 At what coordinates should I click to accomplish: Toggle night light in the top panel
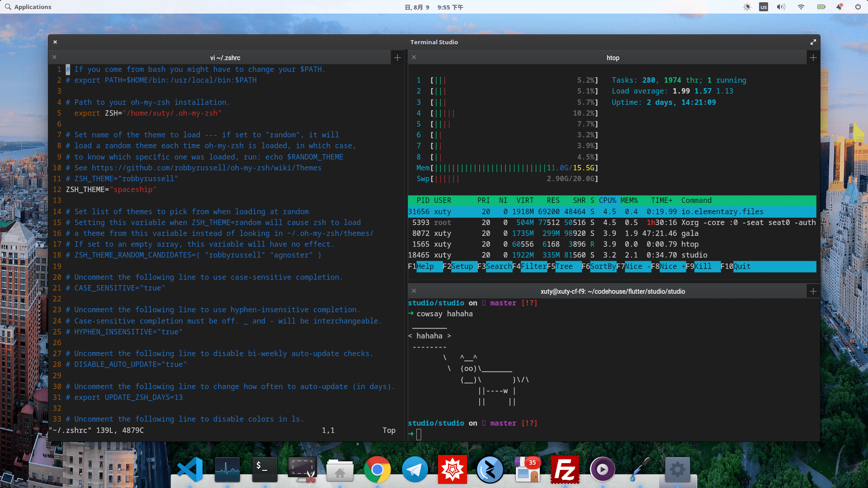[x=747, y=7]
